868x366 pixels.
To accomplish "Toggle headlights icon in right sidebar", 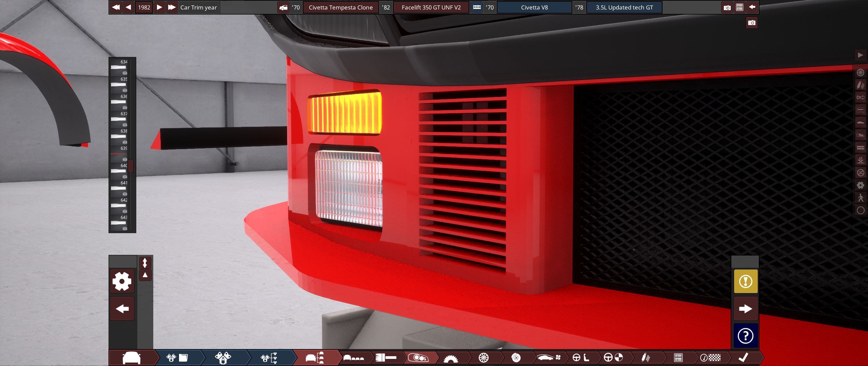I will pos(861,135).
